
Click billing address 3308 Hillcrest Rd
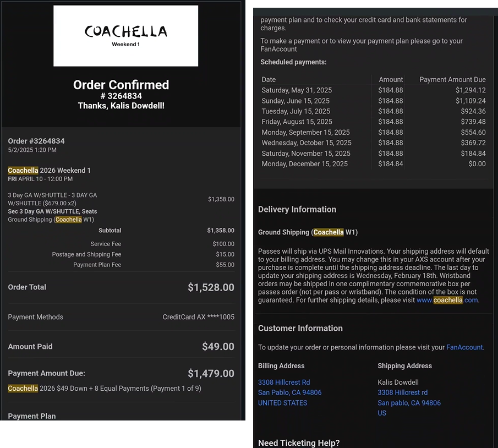(x=284, y=382)
